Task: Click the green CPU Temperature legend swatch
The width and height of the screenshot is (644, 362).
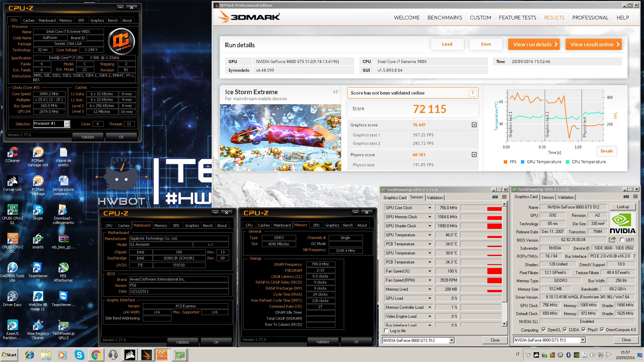Action: pos(568,162)
